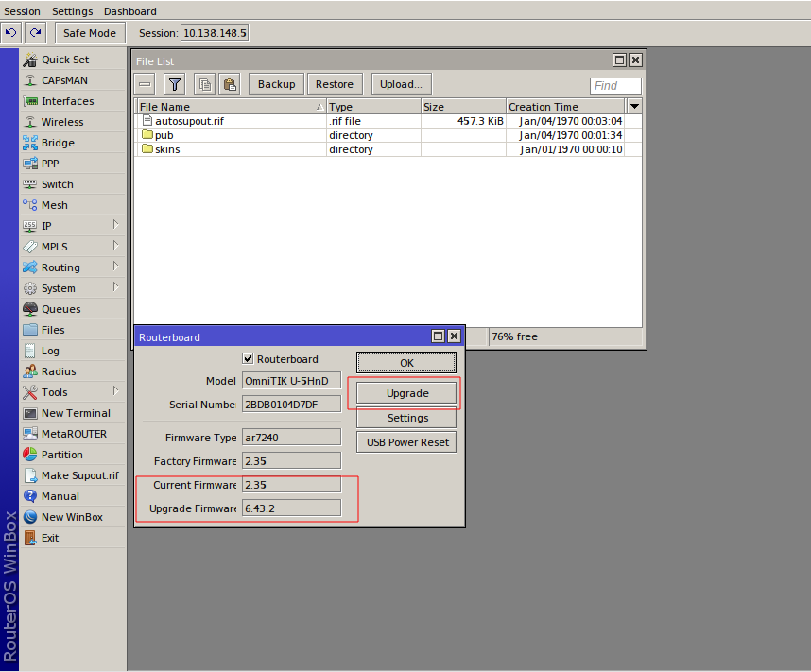Sort by Size column header
811x672 pixels.
[x=463, y=107]
